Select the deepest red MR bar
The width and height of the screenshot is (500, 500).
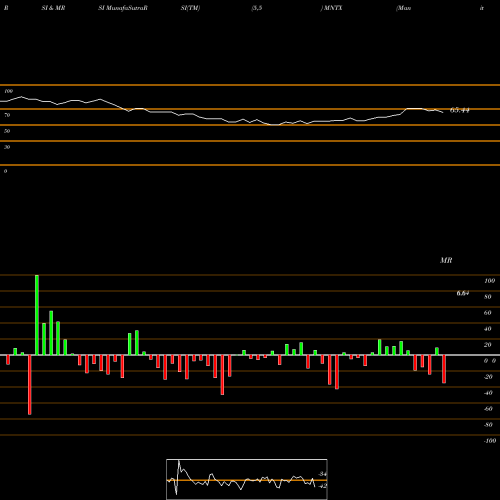[x=30, y=385]
